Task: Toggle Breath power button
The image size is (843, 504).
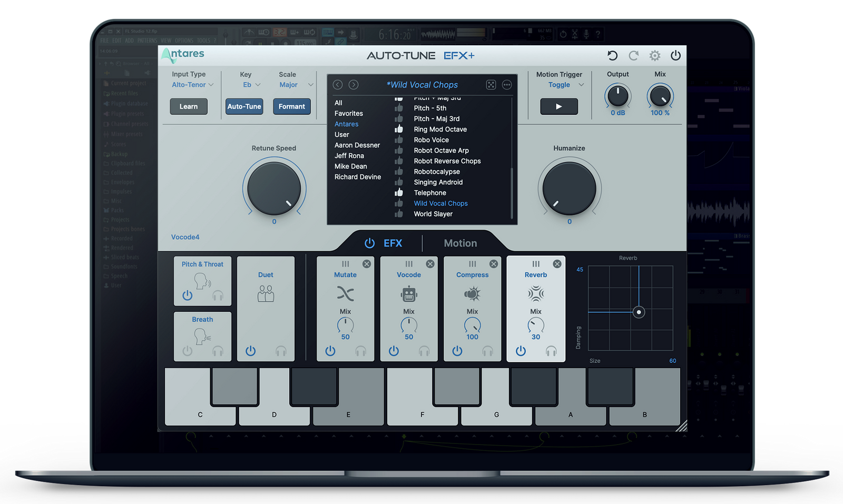Action: (x=188, y=351)
